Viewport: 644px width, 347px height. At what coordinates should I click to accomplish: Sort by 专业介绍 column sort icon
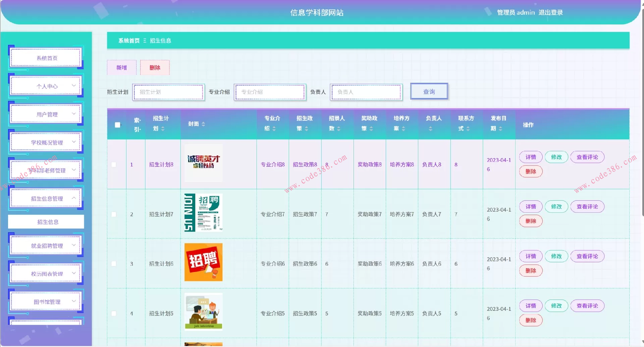[274, 129]
